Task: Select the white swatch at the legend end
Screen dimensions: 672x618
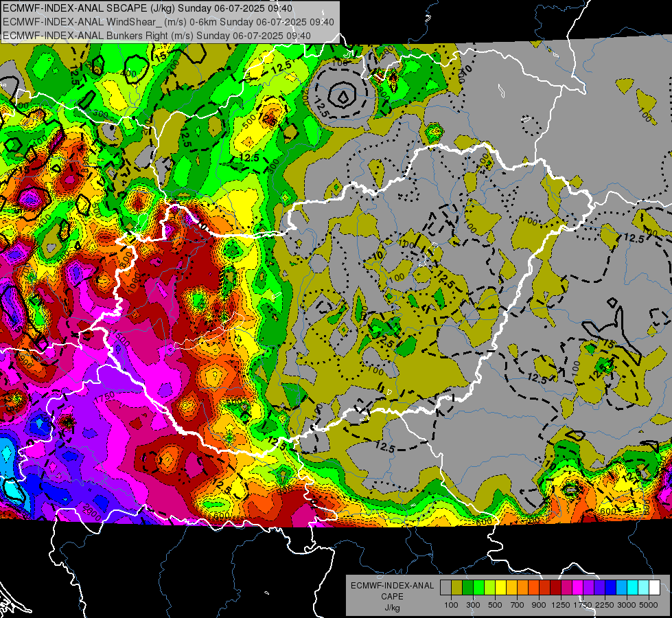Action: pyautogui.click(x=654, y=587)
